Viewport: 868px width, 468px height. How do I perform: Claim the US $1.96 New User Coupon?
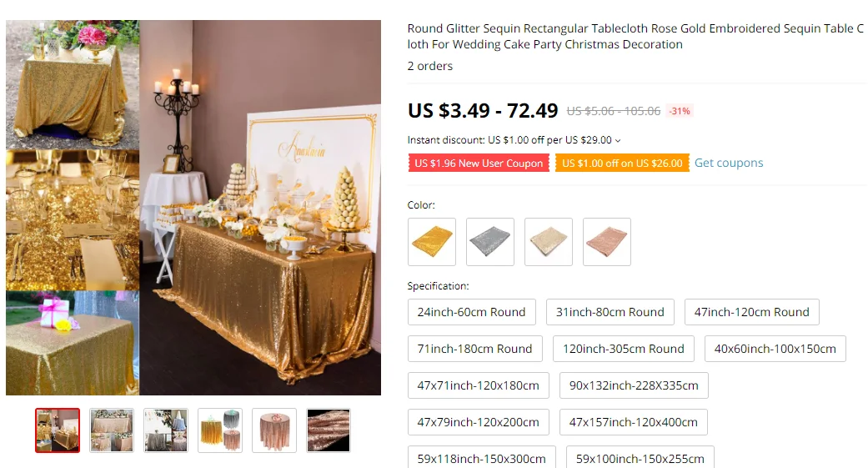[x=479, y=163]
